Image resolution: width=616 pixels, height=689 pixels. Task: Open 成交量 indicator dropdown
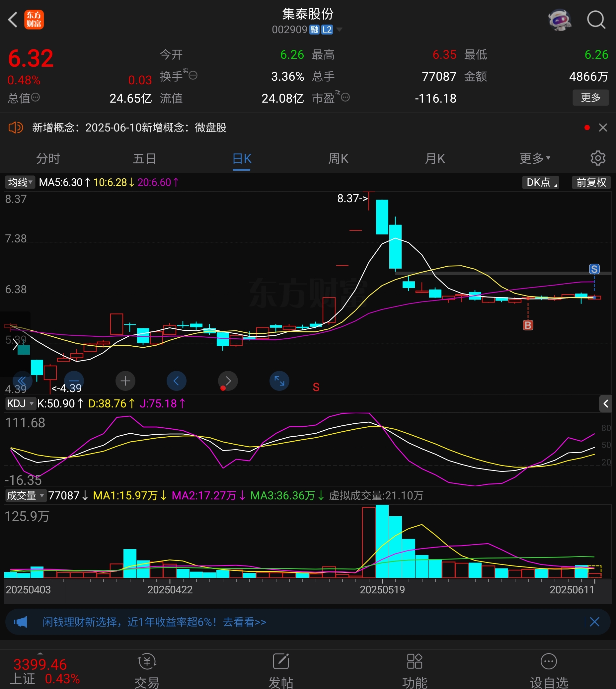26,496
